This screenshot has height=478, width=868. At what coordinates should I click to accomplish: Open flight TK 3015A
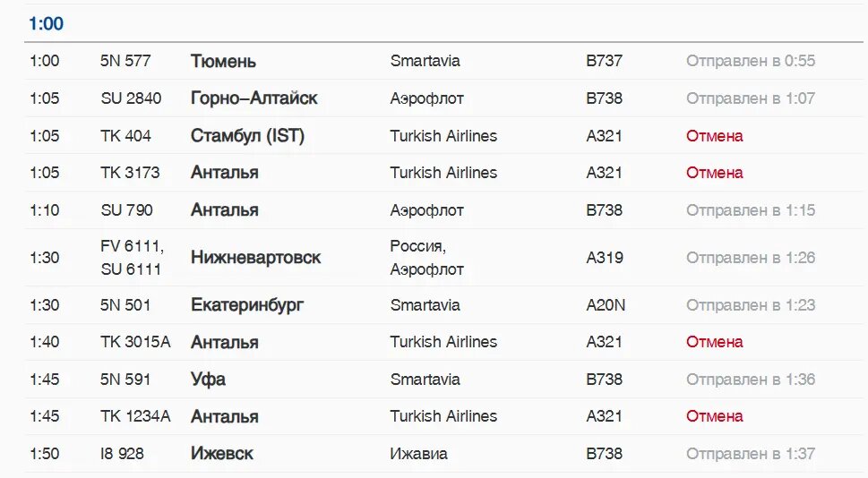(x=135, y=342)
